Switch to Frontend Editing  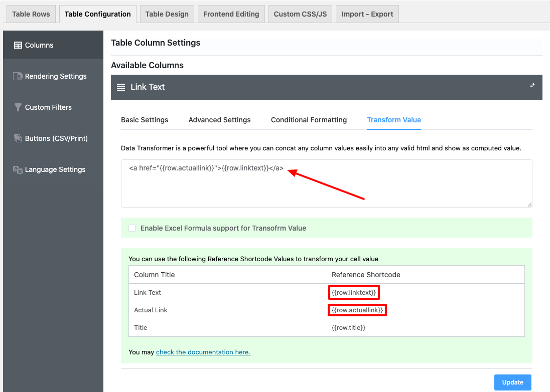pyautogui.click(x=231, y=14)
